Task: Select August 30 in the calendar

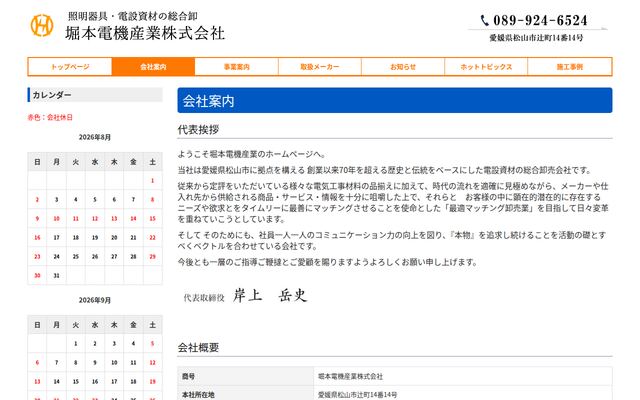Action: (37, 276)
